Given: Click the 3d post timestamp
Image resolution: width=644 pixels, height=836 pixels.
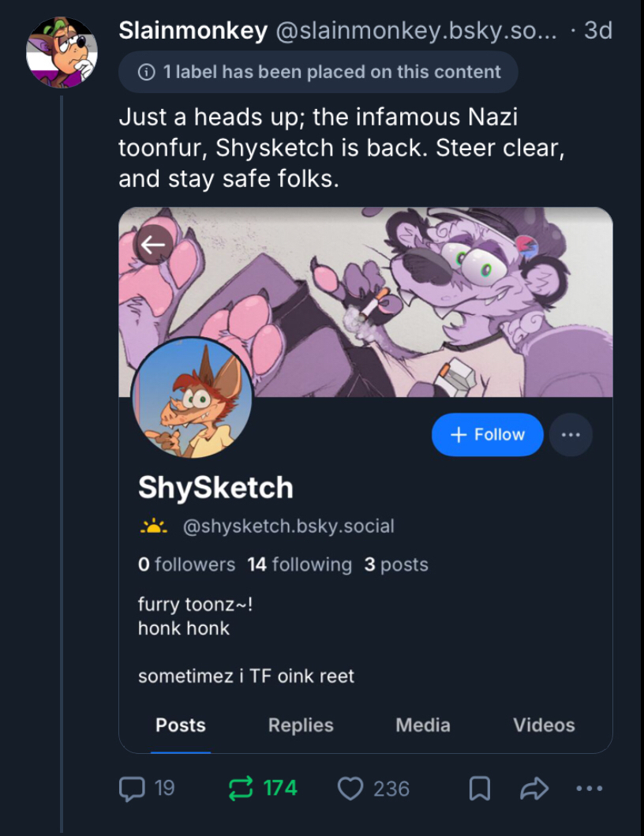Looking at the screenshot, I should (x=597, y=31).
